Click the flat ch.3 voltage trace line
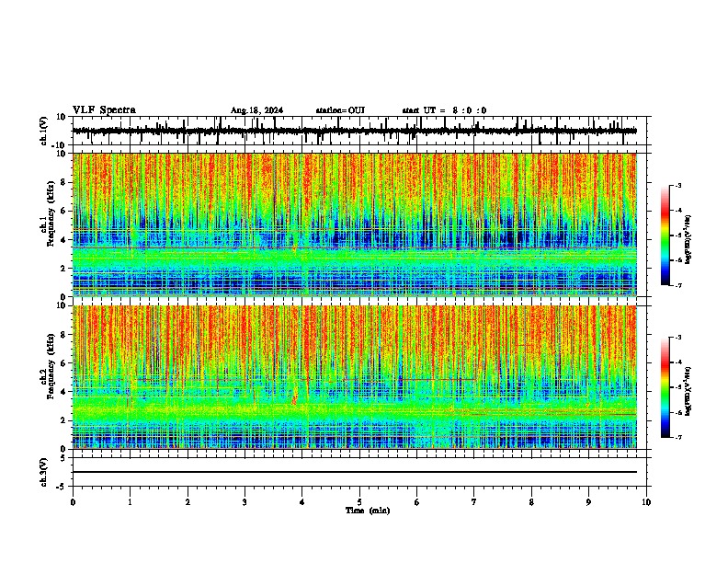The width and height of the screenshot is (728, 563). coord(355,472)
